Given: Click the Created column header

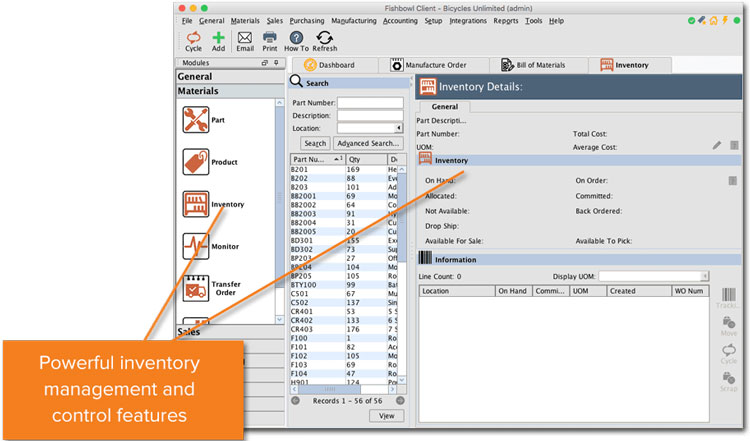Looking at the screenshot, I should [x=639, y=291].
